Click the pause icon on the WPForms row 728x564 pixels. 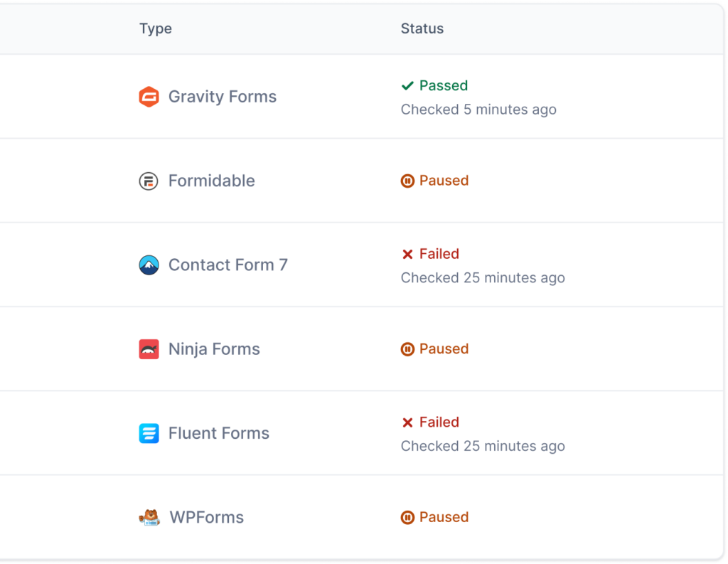[x=408, y=517]
